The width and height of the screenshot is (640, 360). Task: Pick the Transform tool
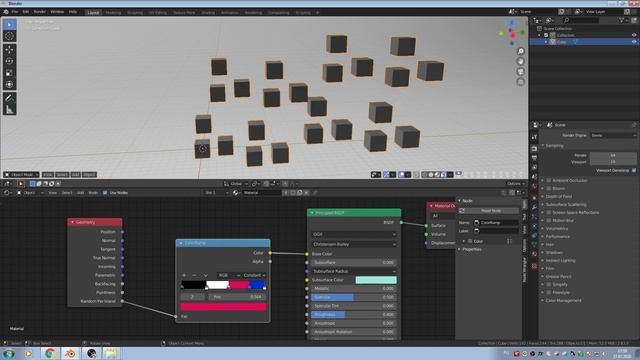coord(9,84)
